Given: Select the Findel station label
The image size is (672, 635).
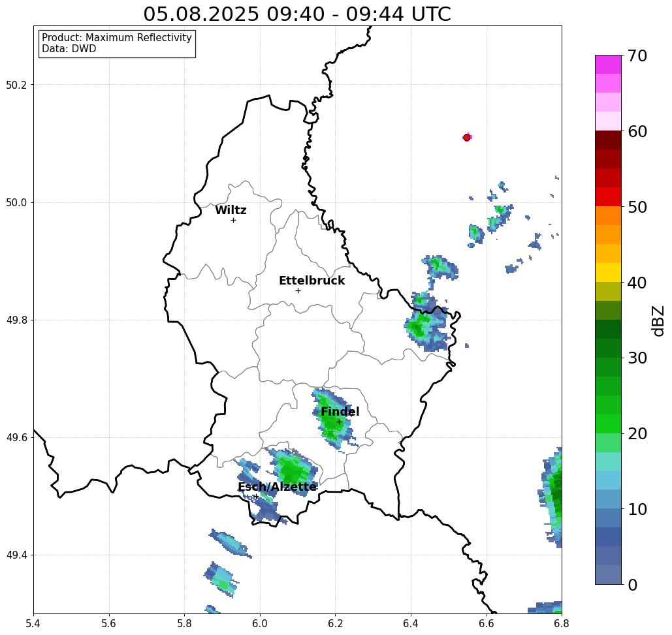Looking at the screenshot, I should tap(340, 412).
